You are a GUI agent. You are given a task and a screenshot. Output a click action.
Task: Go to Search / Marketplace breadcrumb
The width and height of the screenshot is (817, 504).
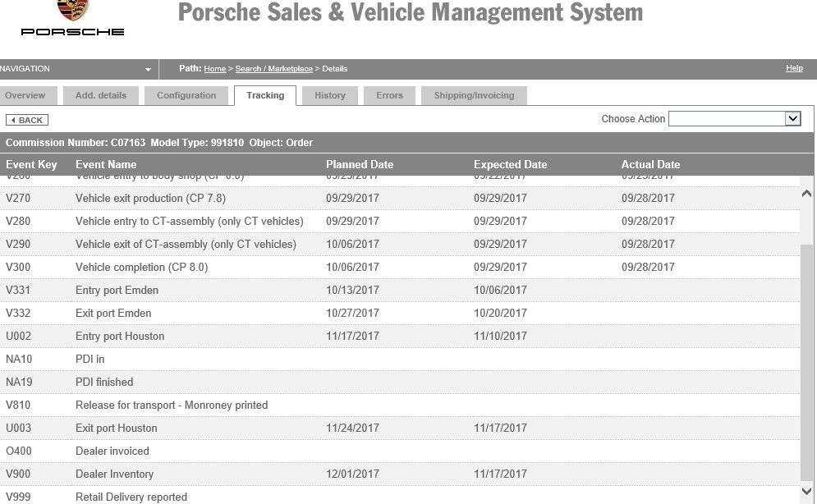[273, 69]
